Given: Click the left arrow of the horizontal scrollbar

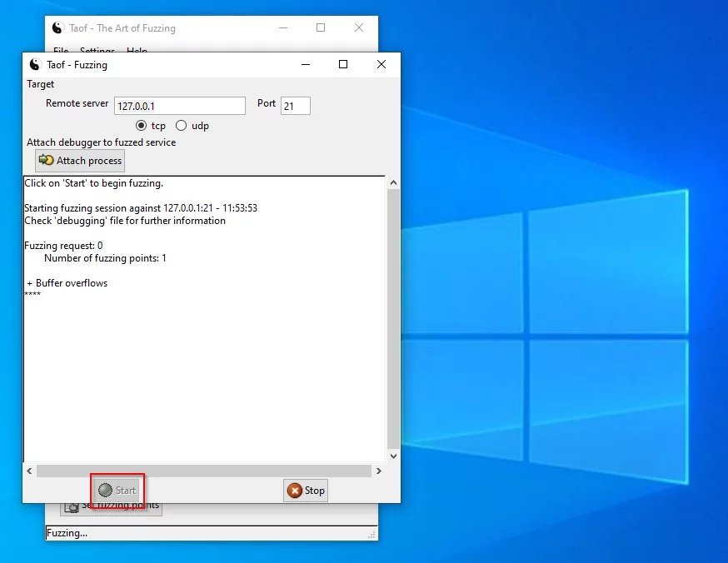Looking at the screenshot, I should click(x=29, y=471).
